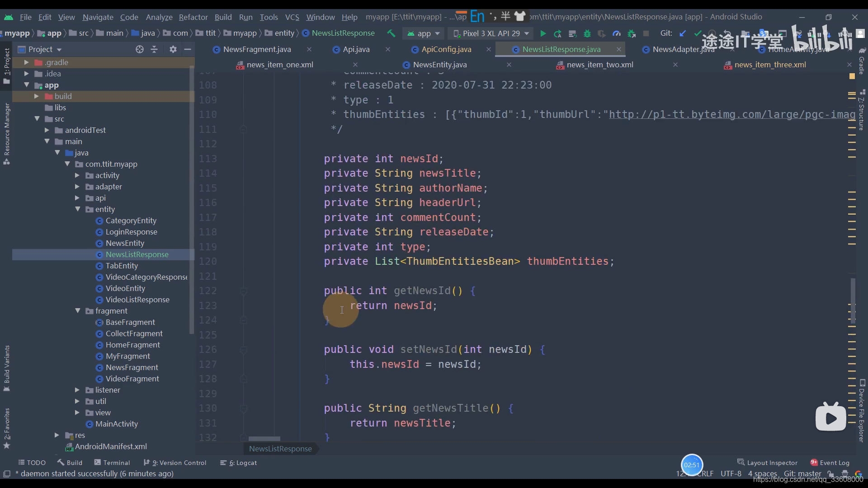Open the Profile app gauge icon
This screenshot has width=868, height=488.
(617, 33)
